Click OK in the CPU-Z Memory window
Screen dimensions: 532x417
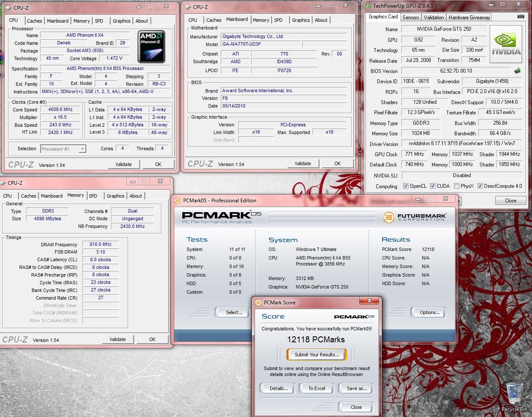click(152, 339)
